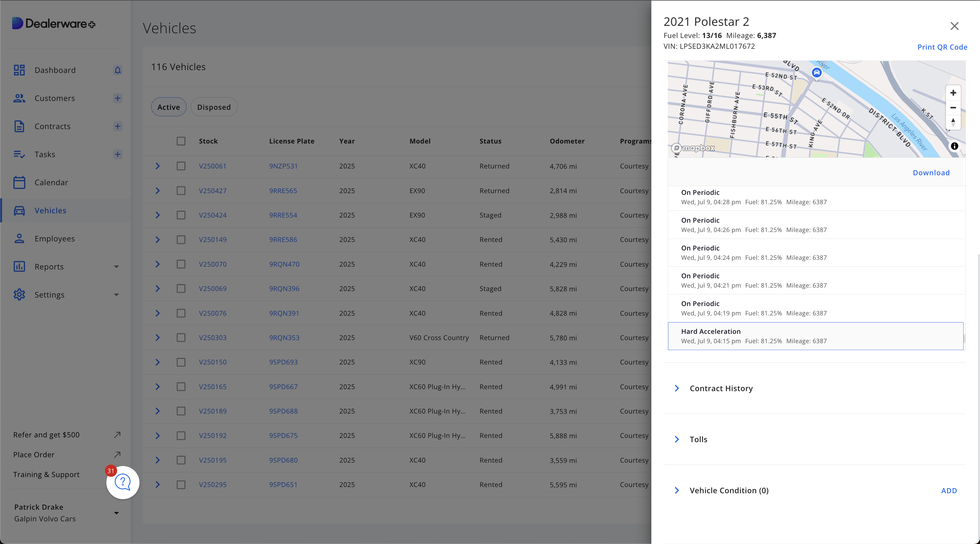The height and width of the screenshot is (544, 980).
Task: Click the Tasks checklist icon
Action: (x=19, y=155)
